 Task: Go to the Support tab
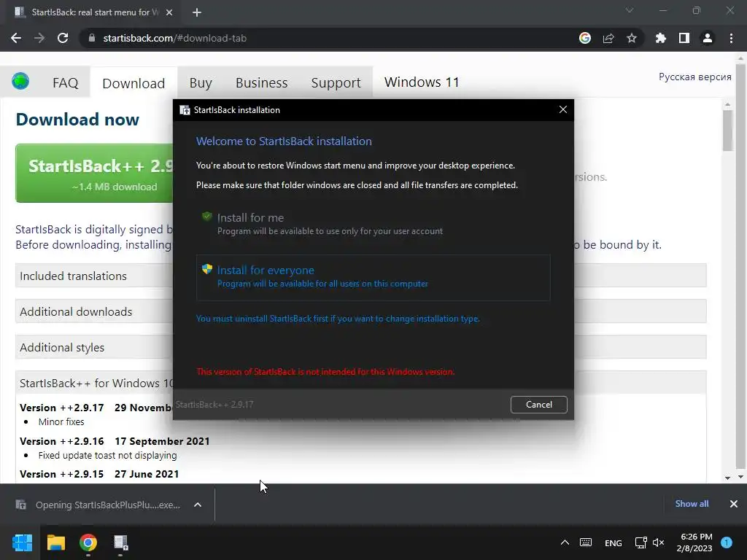point(336,83)
